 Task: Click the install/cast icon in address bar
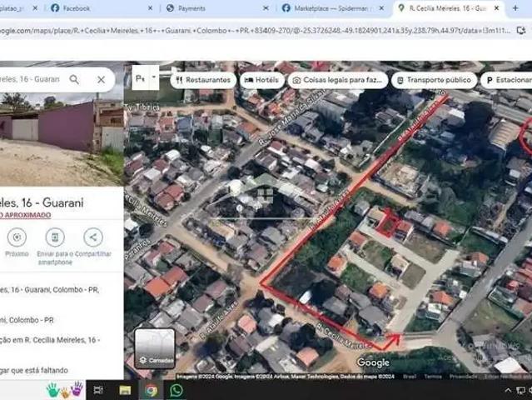click(x=521, y=31)
